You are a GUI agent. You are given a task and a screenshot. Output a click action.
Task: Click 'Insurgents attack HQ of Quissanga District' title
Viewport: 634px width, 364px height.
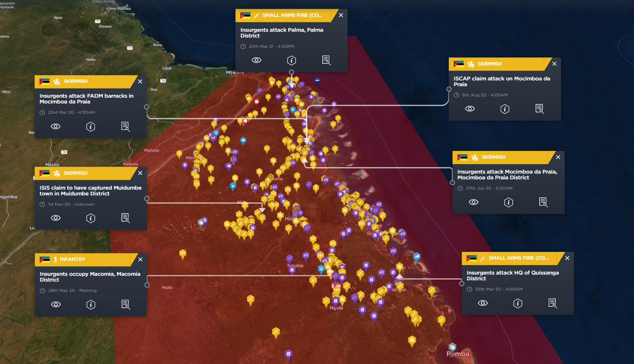513,275
